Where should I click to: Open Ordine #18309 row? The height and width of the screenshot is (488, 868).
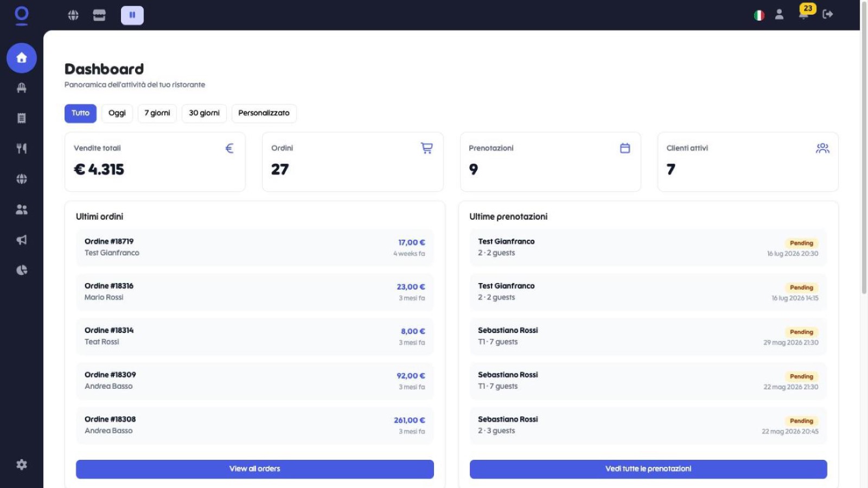(x=255, y=381)
